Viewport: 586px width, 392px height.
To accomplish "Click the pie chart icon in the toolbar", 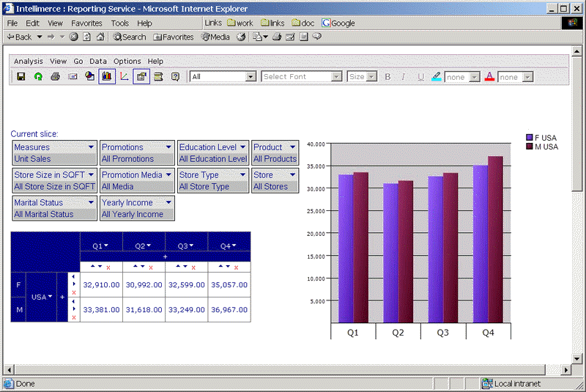I will [x=89, y=76].
